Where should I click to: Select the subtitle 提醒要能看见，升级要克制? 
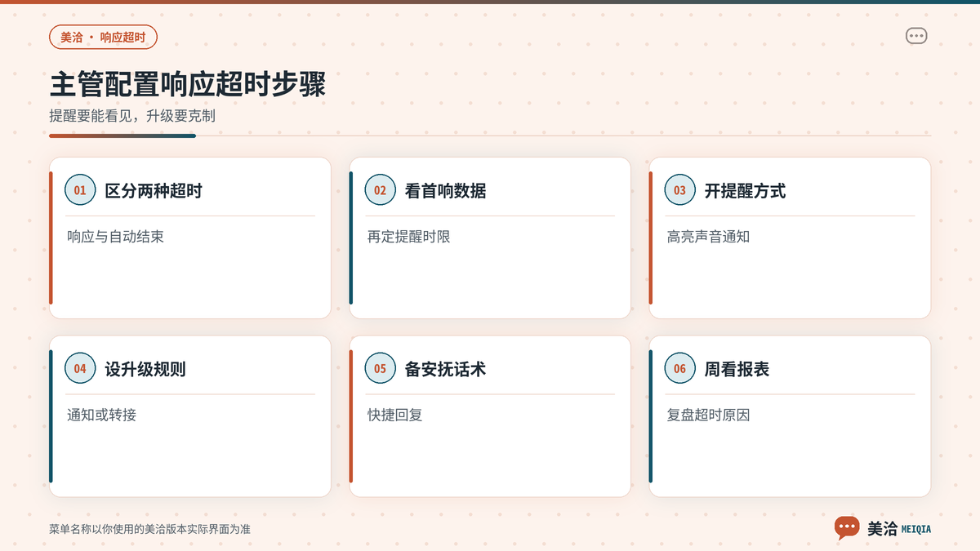(x=132, y=116)
